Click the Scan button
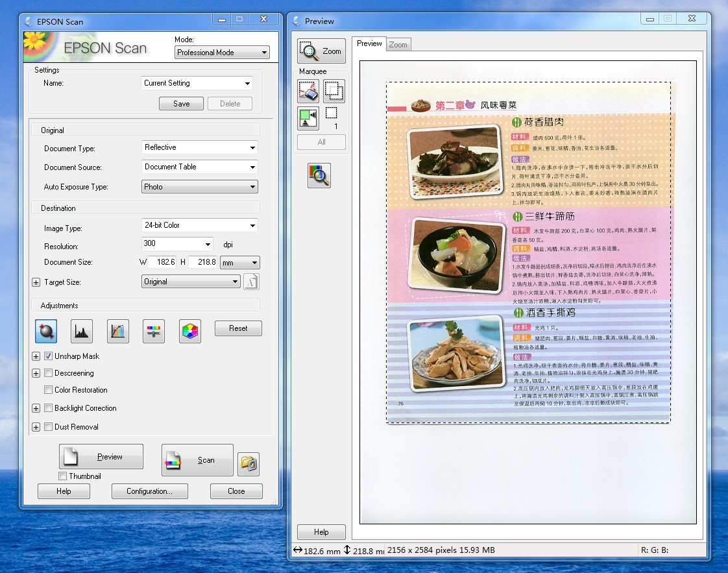Viewport: 728px width, 573px height. pos(197,460)
